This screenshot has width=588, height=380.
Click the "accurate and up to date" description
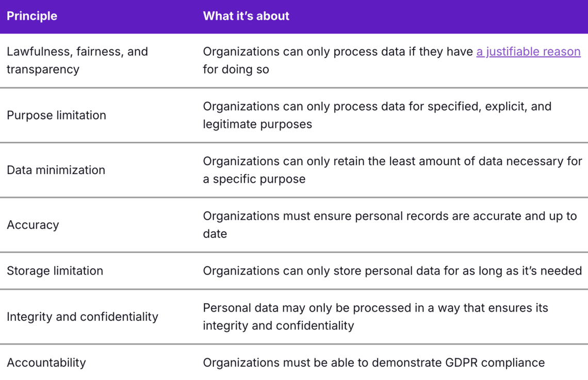389,225
